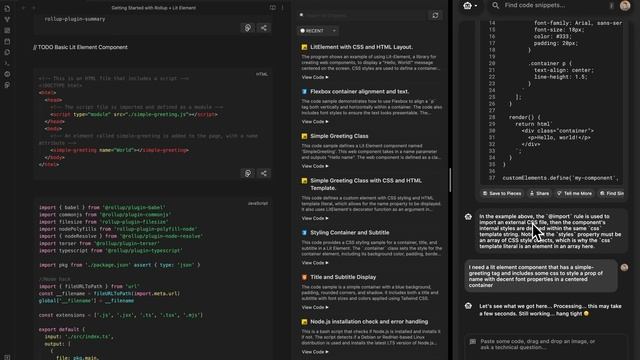Viewport: 640px width, 360px height.
Task: Click the lowest icon in the upper sidebar group
Action: pos(7,85)
